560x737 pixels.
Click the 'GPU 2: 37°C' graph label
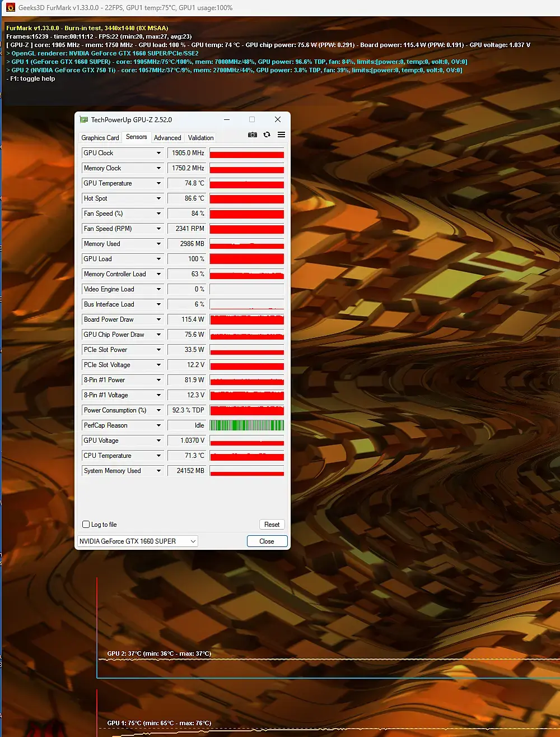[159, 653]
